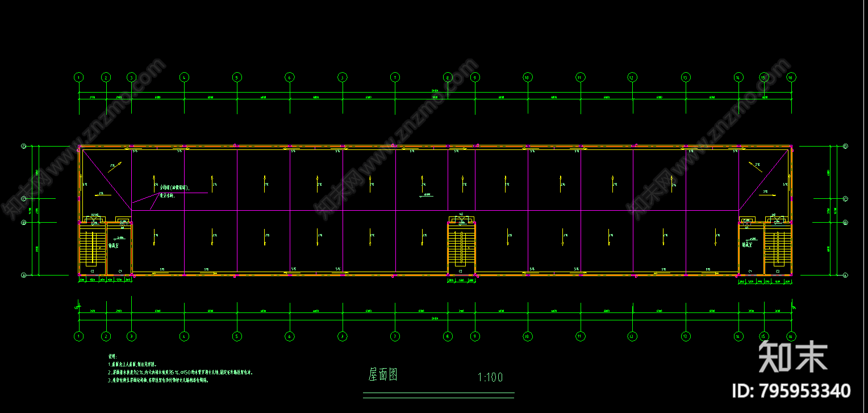Click the 1:100 scale label
The image size is (868, 413).
click(x=490, y=377)
